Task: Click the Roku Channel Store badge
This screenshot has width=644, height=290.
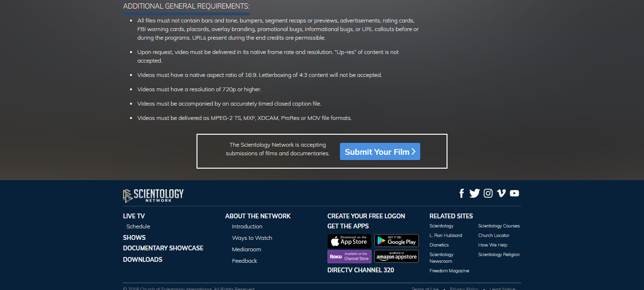Action: click(x=349, y=257)
